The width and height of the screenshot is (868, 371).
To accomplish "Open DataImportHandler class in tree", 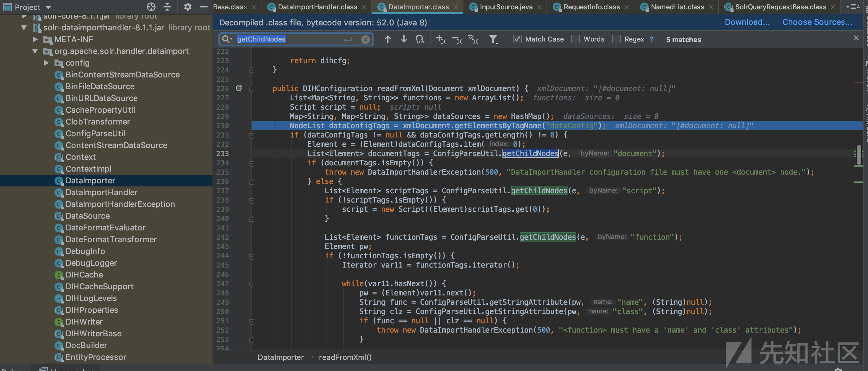I will coord(101,192).
